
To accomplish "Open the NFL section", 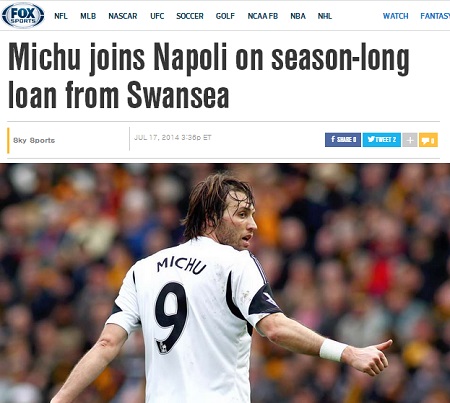I will pos(61,16).
